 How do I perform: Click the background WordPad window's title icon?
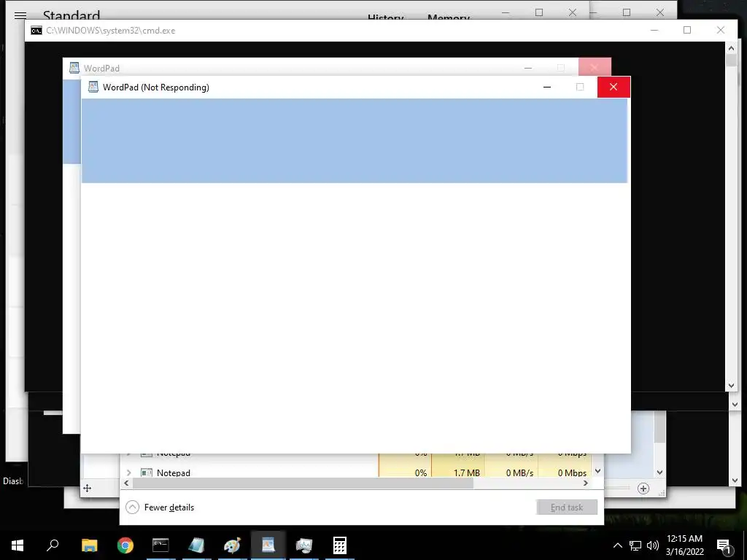point(74,68)
